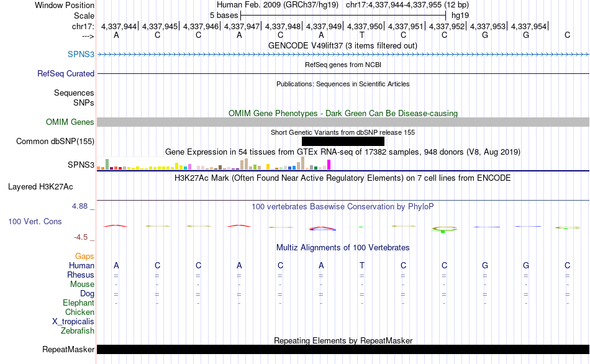The height and width of the screenshot is (364, 590).
Task: Click Multiz Alignments of 100 Vertebrates title
Action: pyautogui.click(x=343, y=248)
